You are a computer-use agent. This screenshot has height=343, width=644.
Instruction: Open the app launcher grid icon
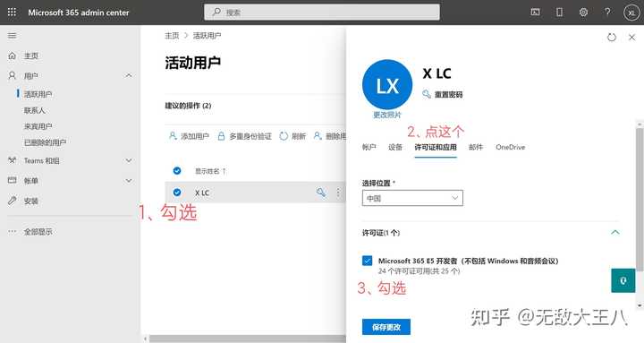12,13
